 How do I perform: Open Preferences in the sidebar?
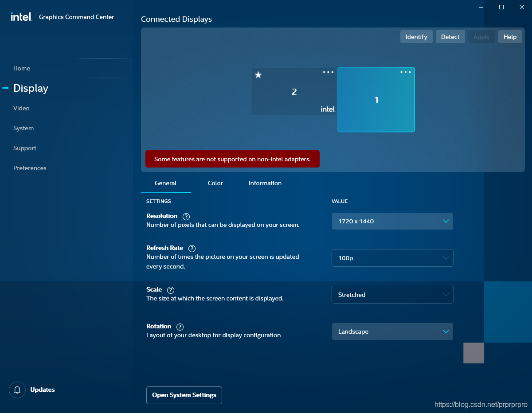(30, 168)
